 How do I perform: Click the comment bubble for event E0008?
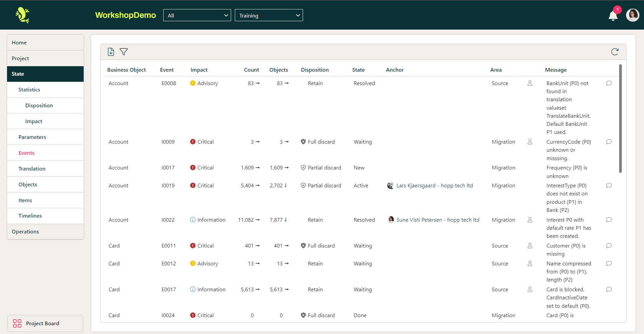(x=609, y=83)
